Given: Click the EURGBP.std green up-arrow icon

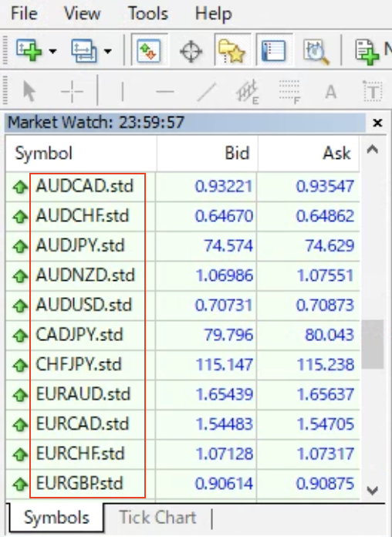Looking at the screenshot, I should (20, 485).
